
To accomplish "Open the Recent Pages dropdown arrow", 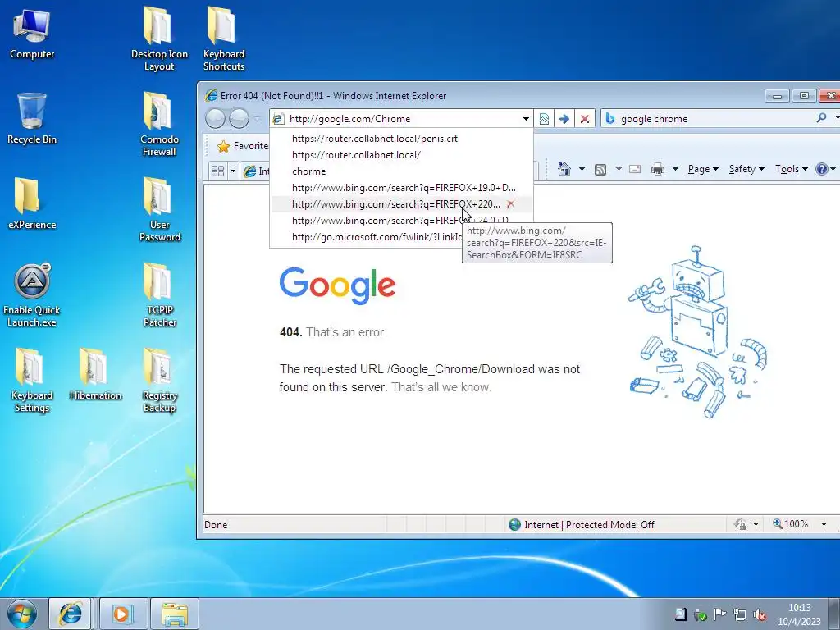I will (257, 119).
